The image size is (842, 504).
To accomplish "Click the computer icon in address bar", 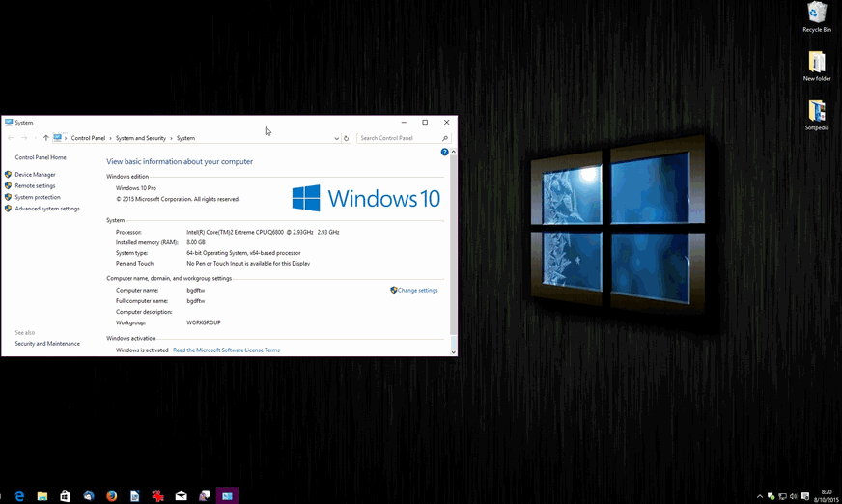I will (x=58, y=138).
